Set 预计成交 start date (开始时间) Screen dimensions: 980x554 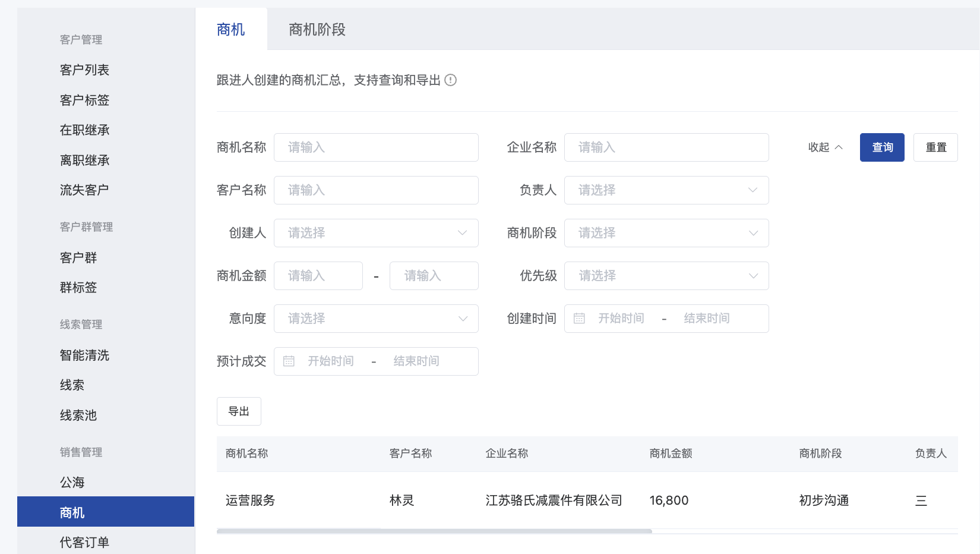331,361
